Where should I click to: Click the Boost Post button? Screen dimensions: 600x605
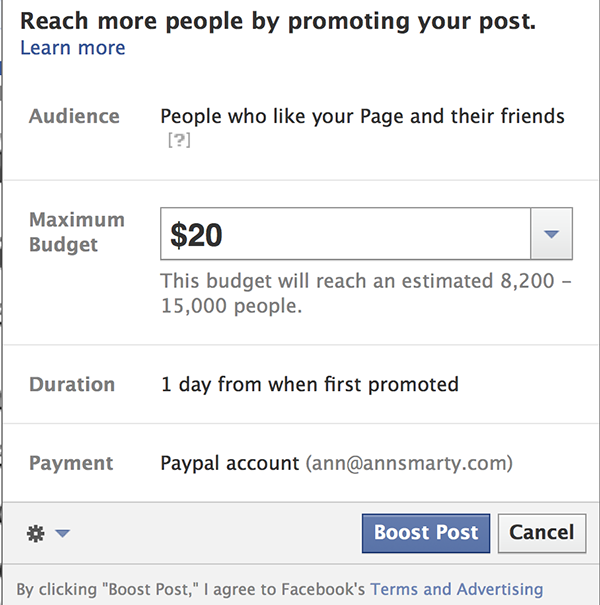(426, 533)
